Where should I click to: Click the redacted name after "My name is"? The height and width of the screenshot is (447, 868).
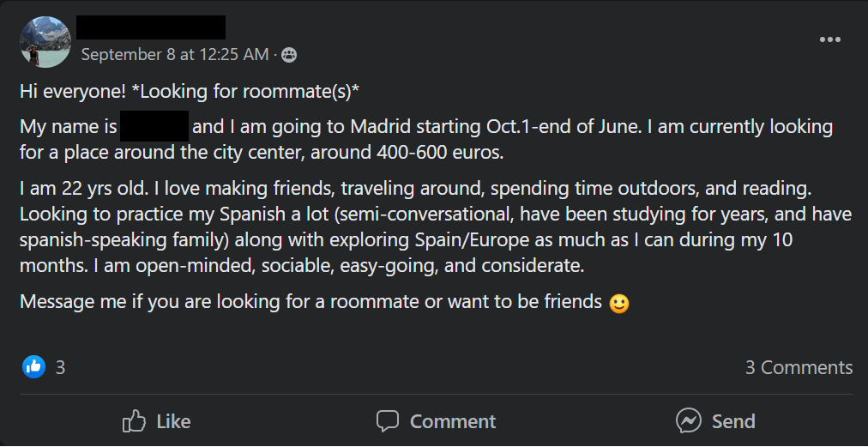[x=154, y=127]
